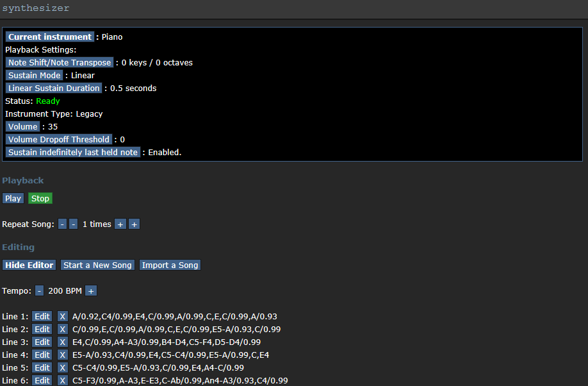Decrease the Tempo with the minus button

(39, 290)
